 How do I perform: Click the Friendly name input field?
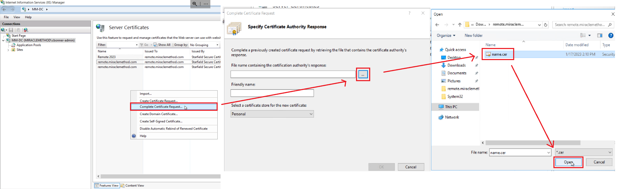(x=272, y=93)
